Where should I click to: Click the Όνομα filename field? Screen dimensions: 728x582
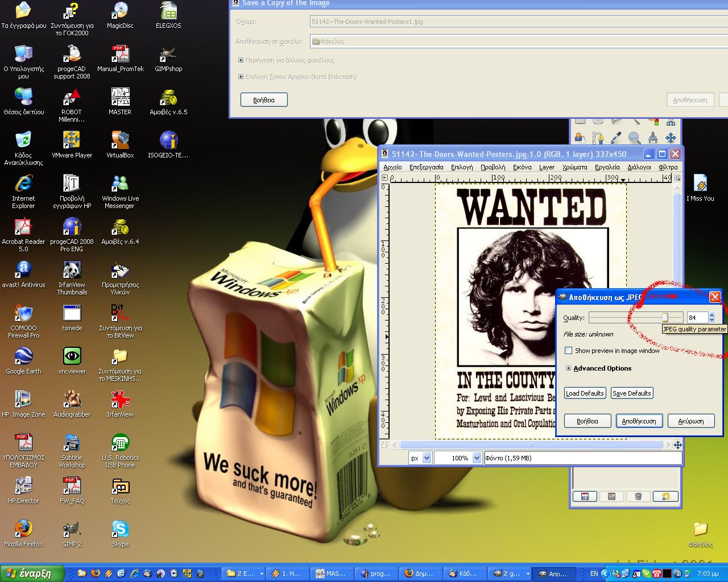tap(519, 22)
